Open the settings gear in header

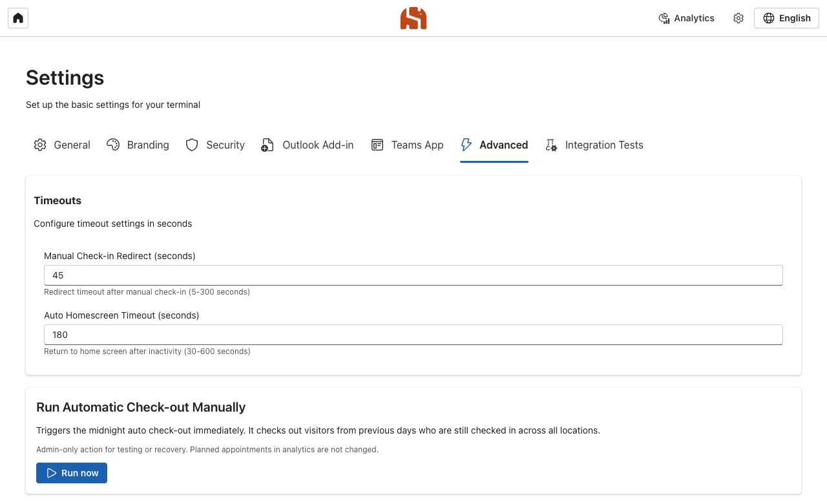click(738, 18)
